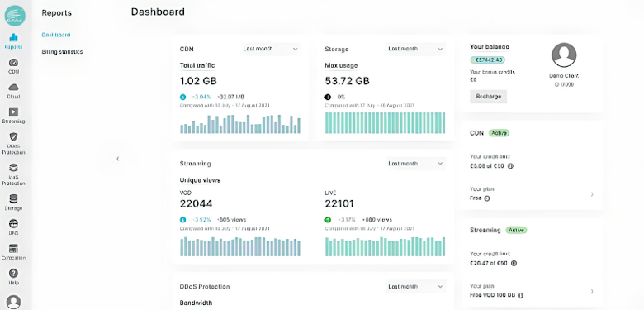Image resolution: width=644 pixels, height=310 pixels.
Task: Select Billing statistics menu item
Action: tap(63, 52)
